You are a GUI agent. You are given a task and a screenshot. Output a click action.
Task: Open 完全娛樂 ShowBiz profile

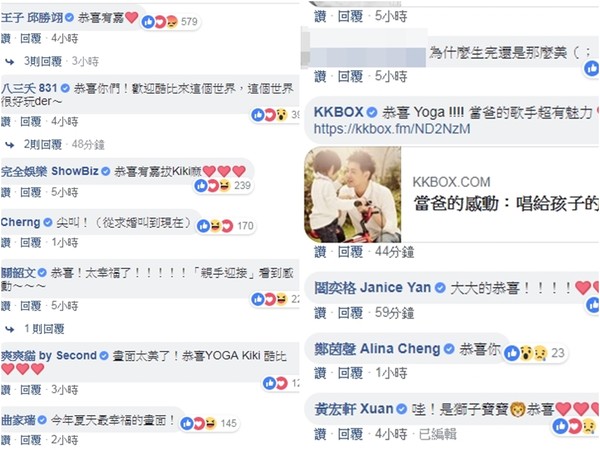click(x=49, y=171)
